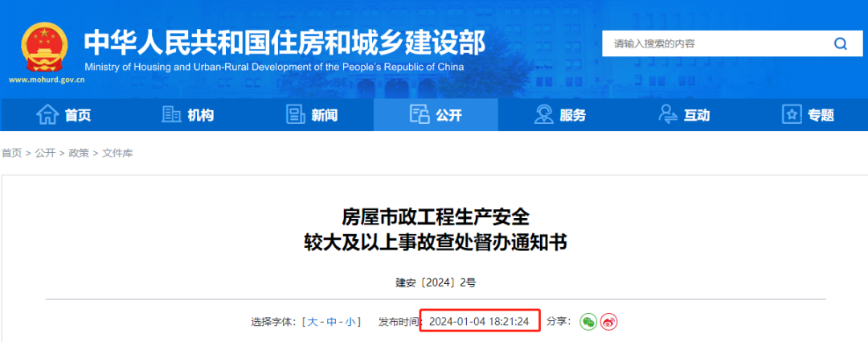Click the ministry name title text

click(x=285, y=43)
